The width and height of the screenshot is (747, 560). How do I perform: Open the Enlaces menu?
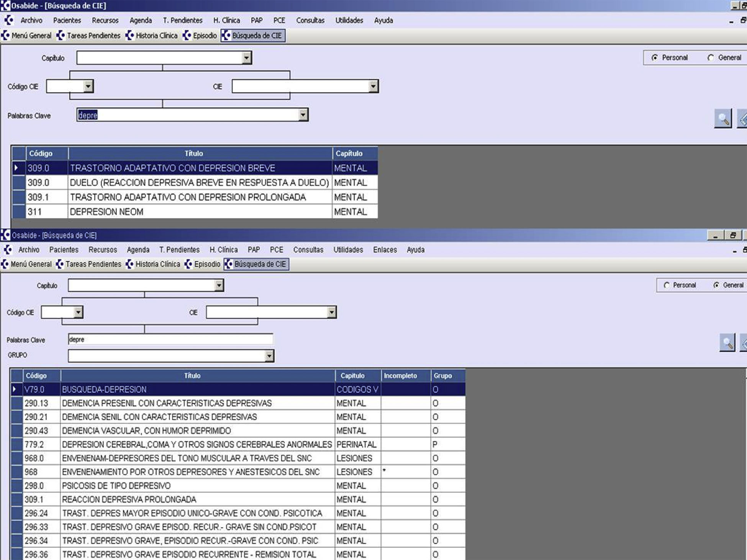(x=385, y=250)
